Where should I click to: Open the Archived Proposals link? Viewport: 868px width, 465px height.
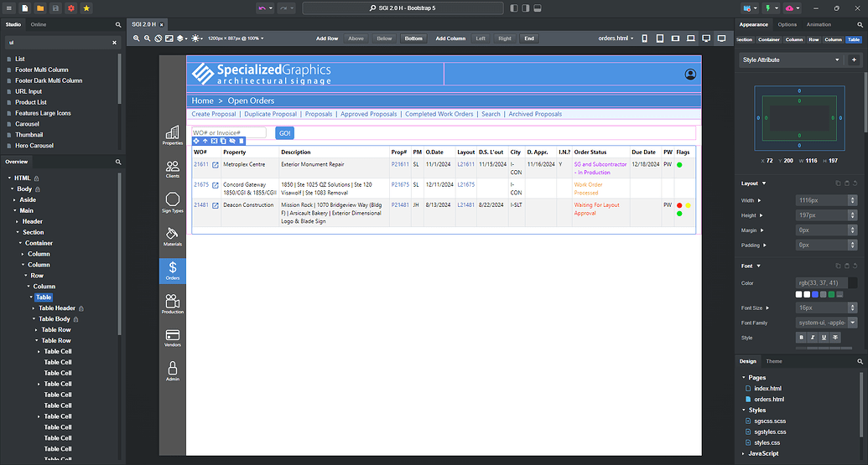pyautogui.click(x=535, y=115)
